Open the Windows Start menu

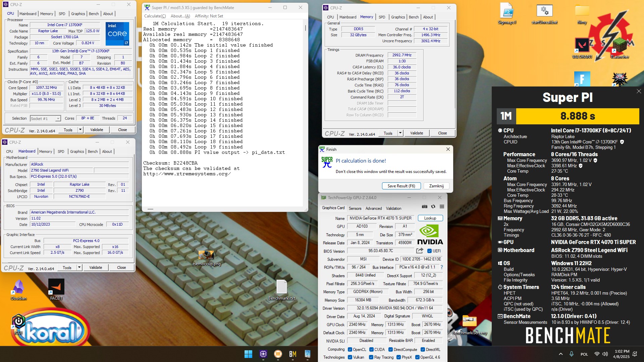[248, 354]
